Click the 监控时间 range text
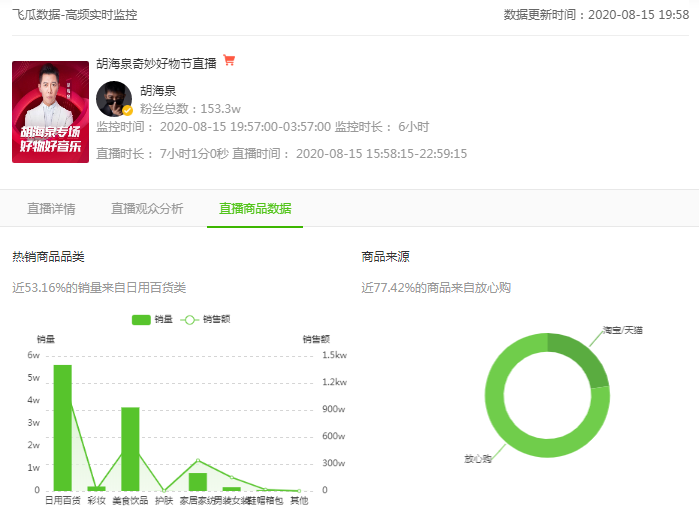The height and width of the screenshot is (525, 699). click(x=214, y=127)
